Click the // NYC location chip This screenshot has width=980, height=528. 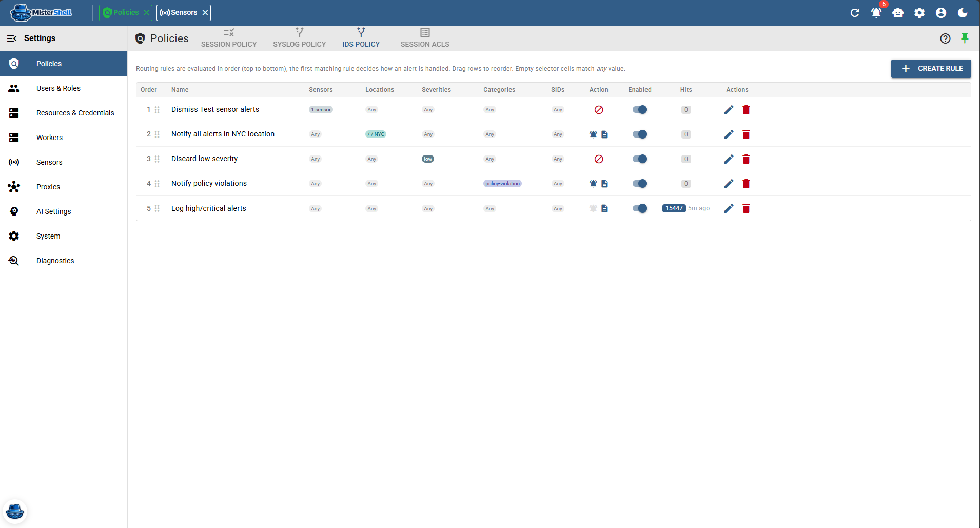click(x=376, y=134)
